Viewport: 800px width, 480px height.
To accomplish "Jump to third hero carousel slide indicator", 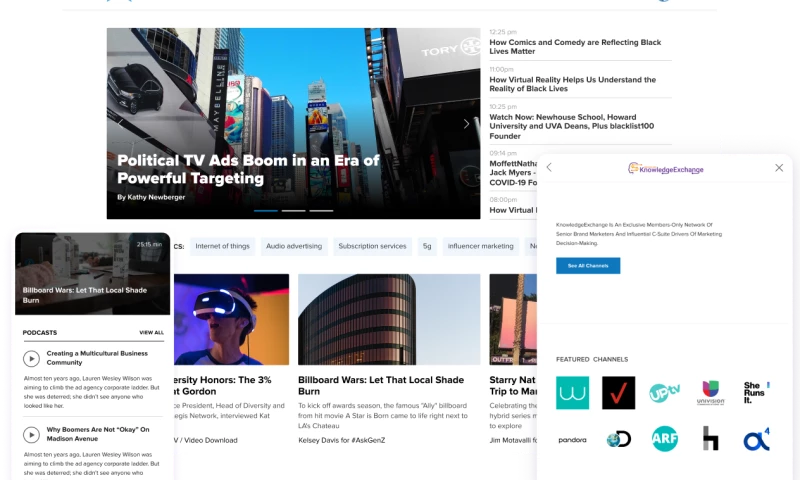I will point(321,211).
